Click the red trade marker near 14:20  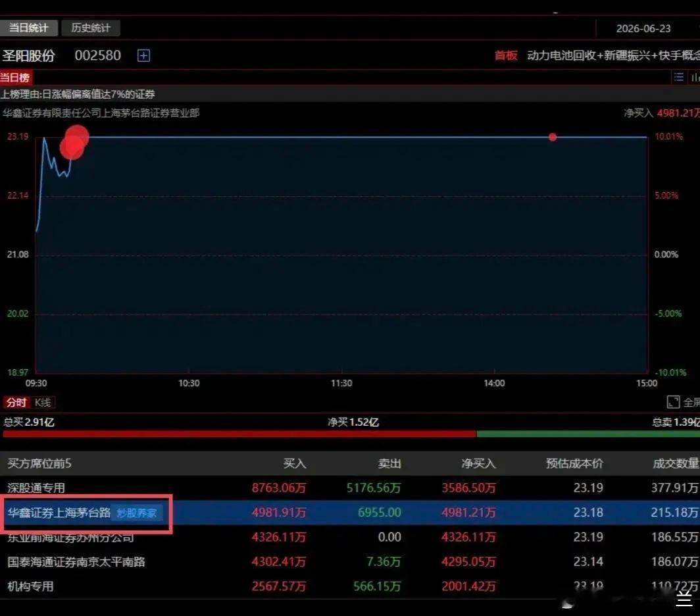pos(553,137)
